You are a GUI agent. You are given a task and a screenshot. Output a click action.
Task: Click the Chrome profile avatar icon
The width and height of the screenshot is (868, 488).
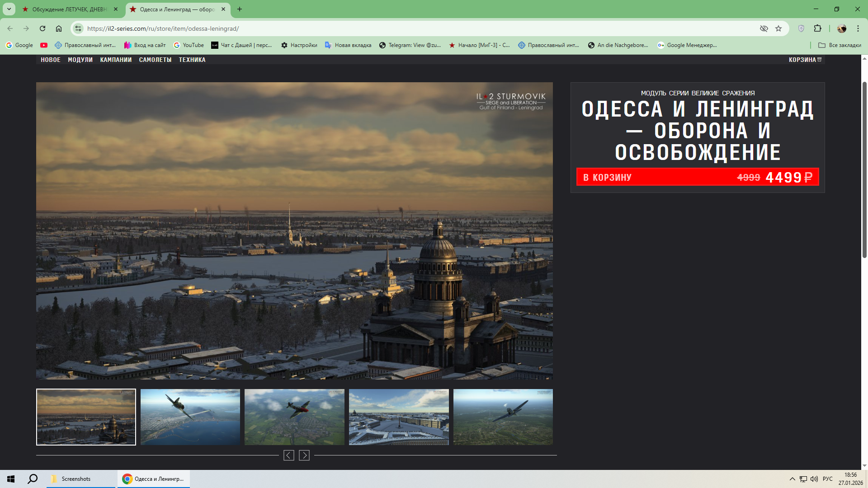841,28
